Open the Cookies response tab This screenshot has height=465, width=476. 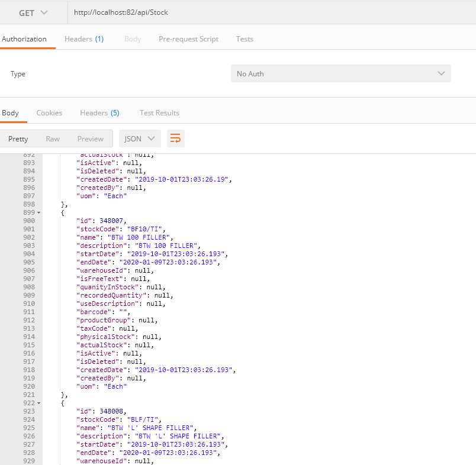point(49,112)
